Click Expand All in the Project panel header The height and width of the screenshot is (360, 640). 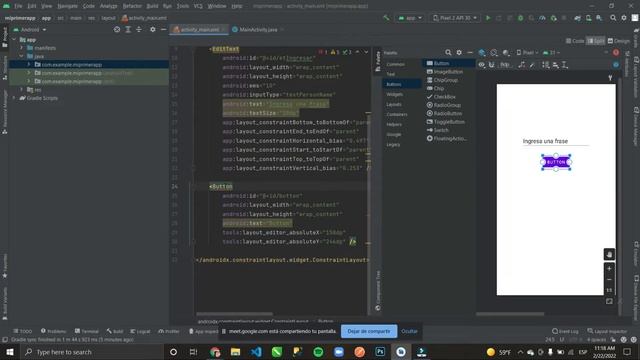(x=128, y=29)
